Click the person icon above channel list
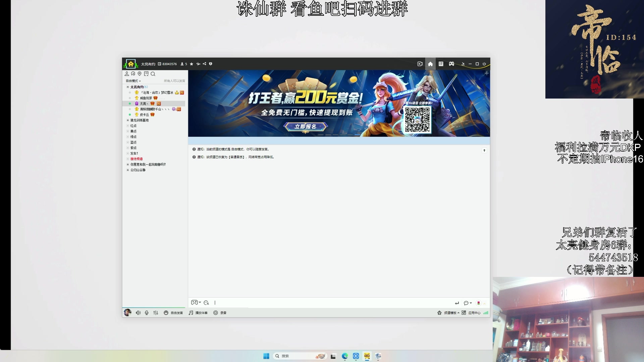This screenshot has height=362, width=644. pyautogui.click(x=127, y=74)
